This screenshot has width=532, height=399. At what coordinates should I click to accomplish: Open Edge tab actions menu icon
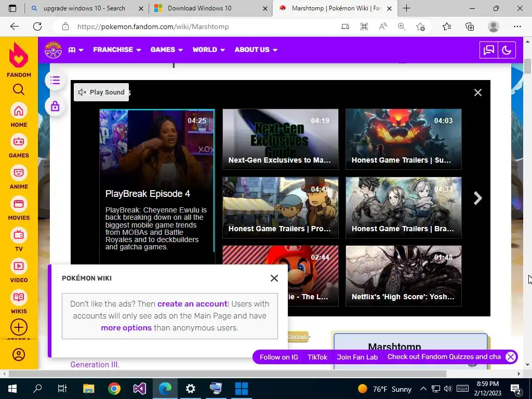coord(12,8)
